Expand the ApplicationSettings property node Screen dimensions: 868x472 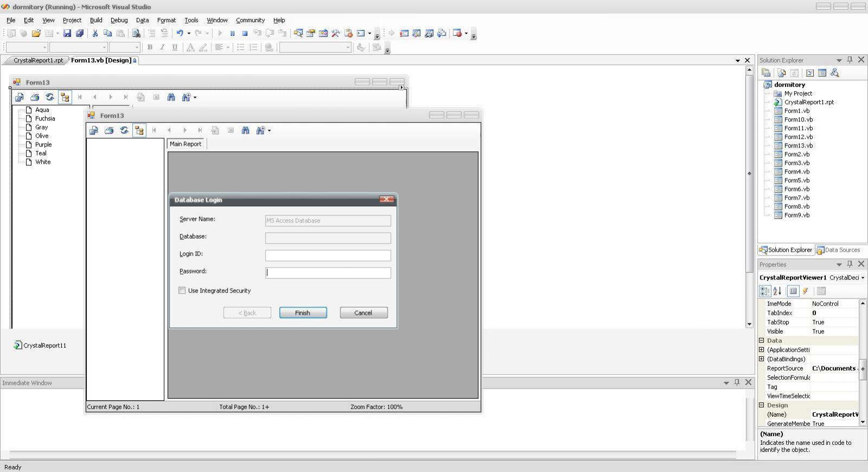761,350
